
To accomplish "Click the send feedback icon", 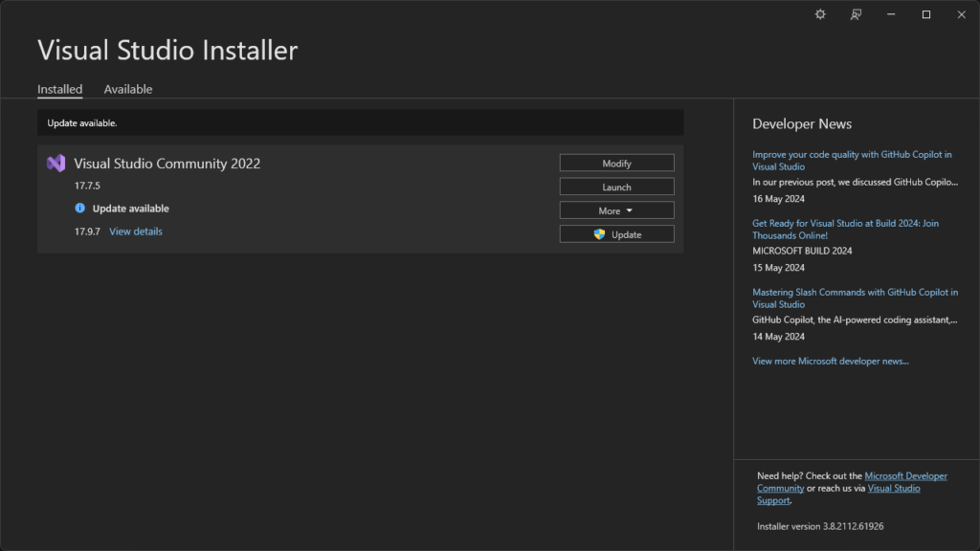I will (x=856, y=14).
